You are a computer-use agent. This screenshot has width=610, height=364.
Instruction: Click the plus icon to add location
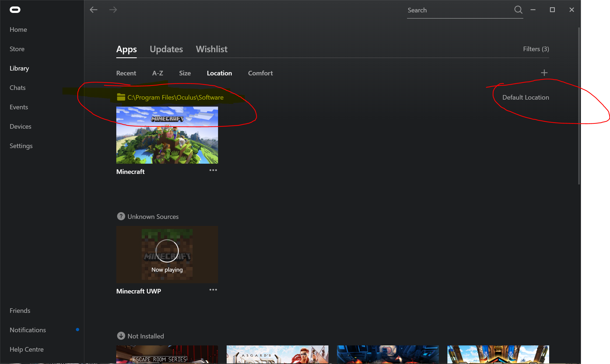(x=544, y=73)
